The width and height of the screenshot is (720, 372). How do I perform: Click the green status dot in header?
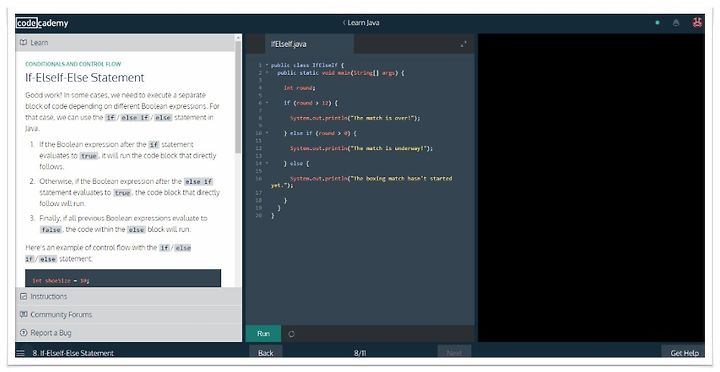tap(658, 23)
